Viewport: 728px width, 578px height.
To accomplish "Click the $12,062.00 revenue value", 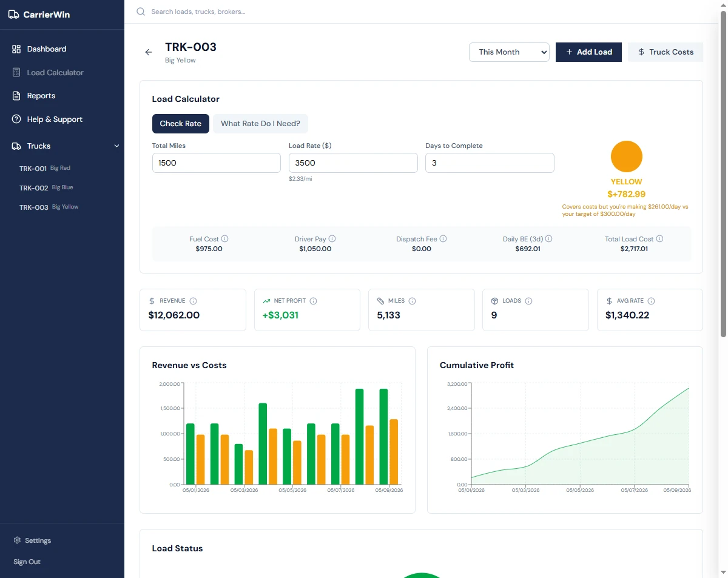I will point(174,315).
